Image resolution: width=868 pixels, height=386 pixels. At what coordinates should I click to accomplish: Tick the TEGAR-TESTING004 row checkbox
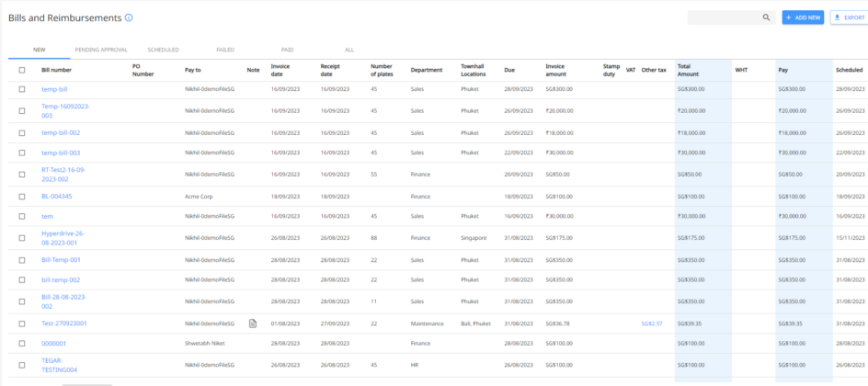click(22, 365)
